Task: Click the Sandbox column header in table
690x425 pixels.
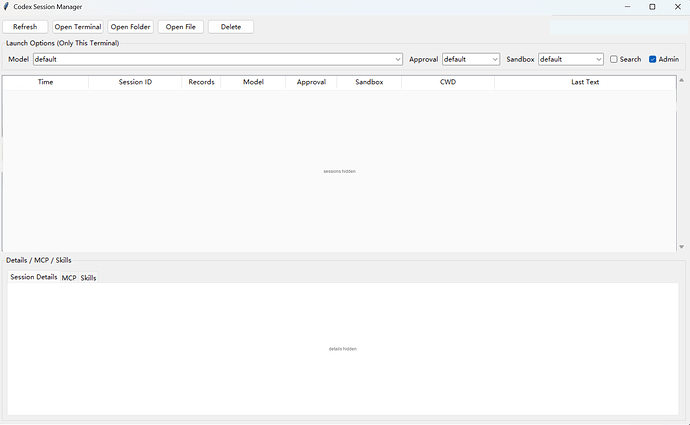Action: click(369, 82)
